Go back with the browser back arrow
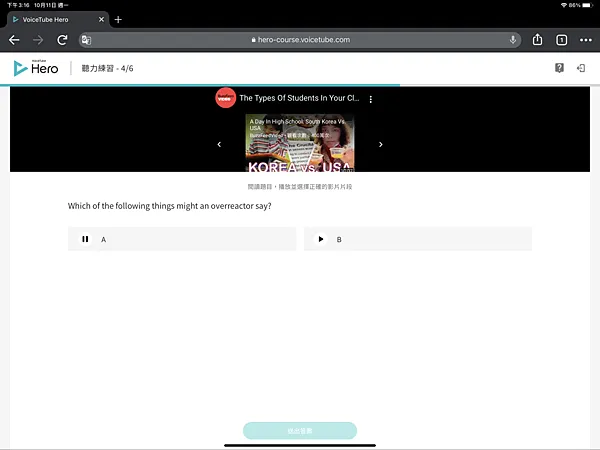The image size is (600, 450). 14,40
